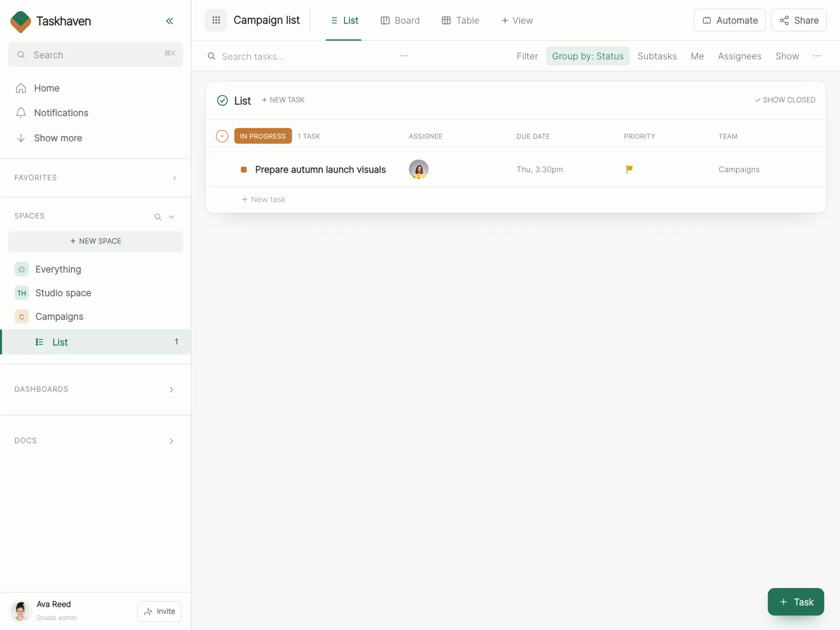Open the more options ellipsis after Show
Viewport: 840px width, 630px height.
tap(817, 56)
